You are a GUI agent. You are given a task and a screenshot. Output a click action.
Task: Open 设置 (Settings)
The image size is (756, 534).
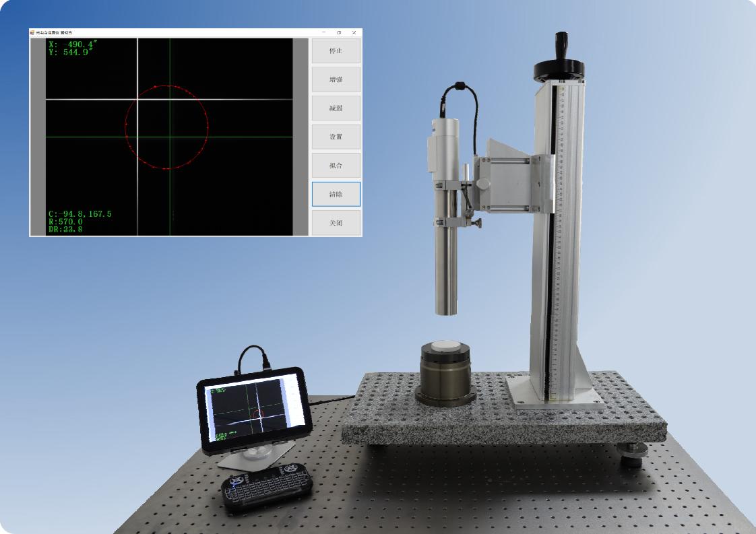click(336, 137)
